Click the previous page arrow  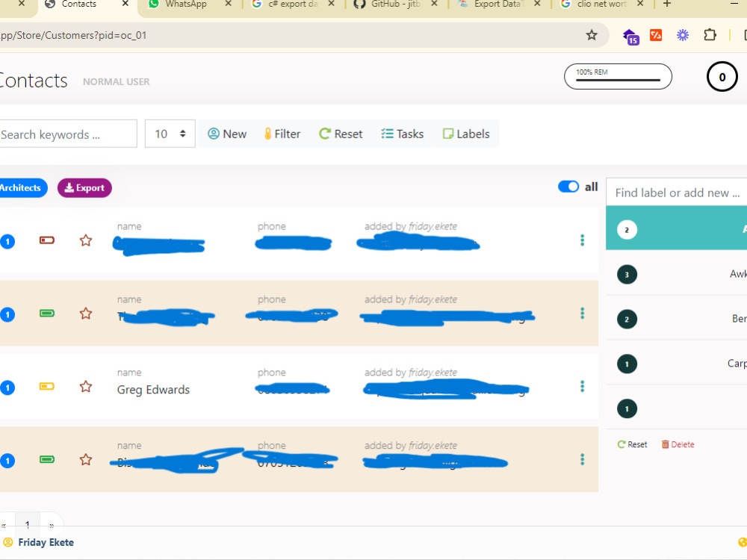4,525
